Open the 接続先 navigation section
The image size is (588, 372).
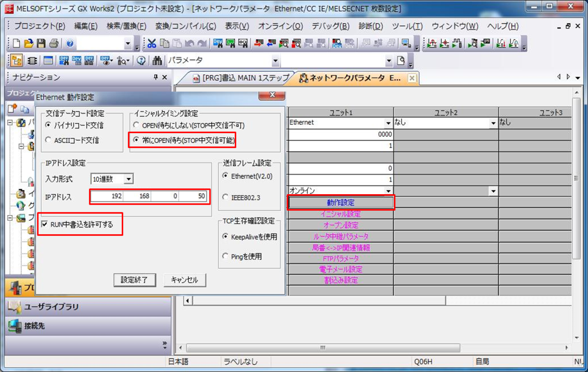point(88,325)
